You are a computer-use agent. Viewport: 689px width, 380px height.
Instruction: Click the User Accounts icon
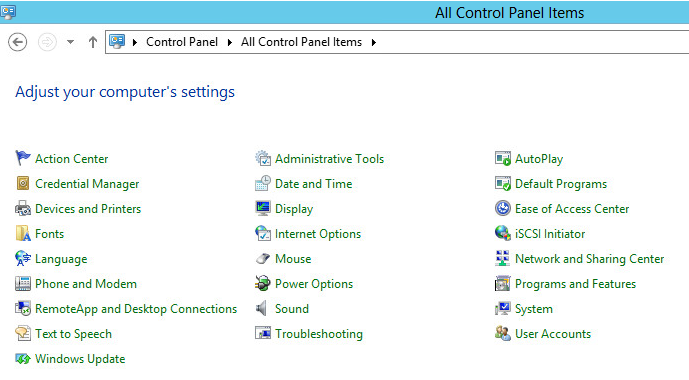503,333
